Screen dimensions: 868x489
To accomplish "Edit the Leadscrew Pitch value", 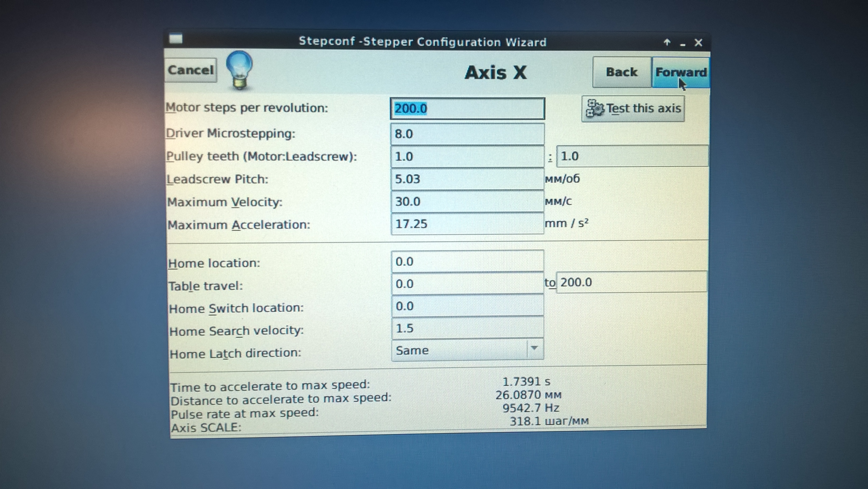I will pos(467,179).
